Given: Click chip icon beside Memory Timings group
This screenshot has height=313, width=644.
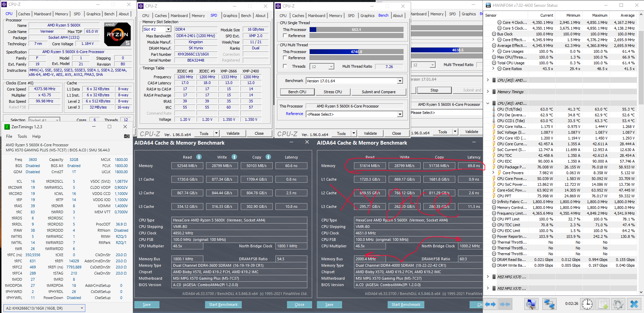Looking at the screenshot, I should coord(494,92).
